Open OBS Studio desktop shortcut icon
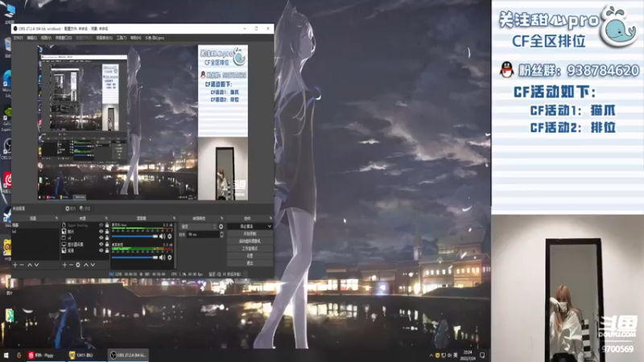 [6, 149]
